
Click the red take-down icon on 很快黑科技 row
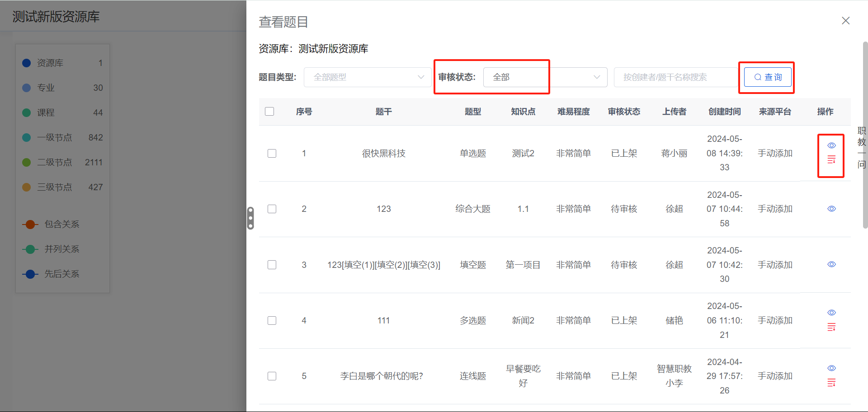pyautogui.click(x=831, y=159)
